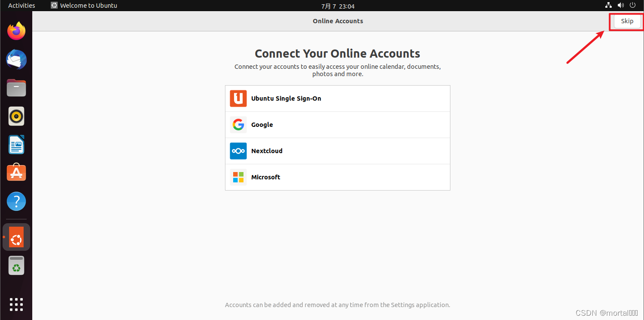Open the Welcome to Ubuntu app menu
The image size is (644, 320).
click(x=84, y=6)
